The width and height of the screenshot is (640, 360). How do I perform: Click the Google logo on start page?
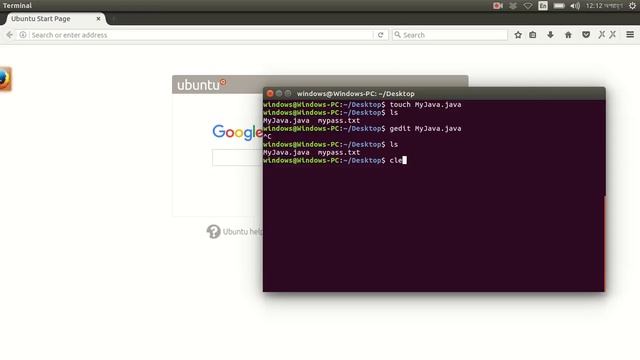click(238, 132)
